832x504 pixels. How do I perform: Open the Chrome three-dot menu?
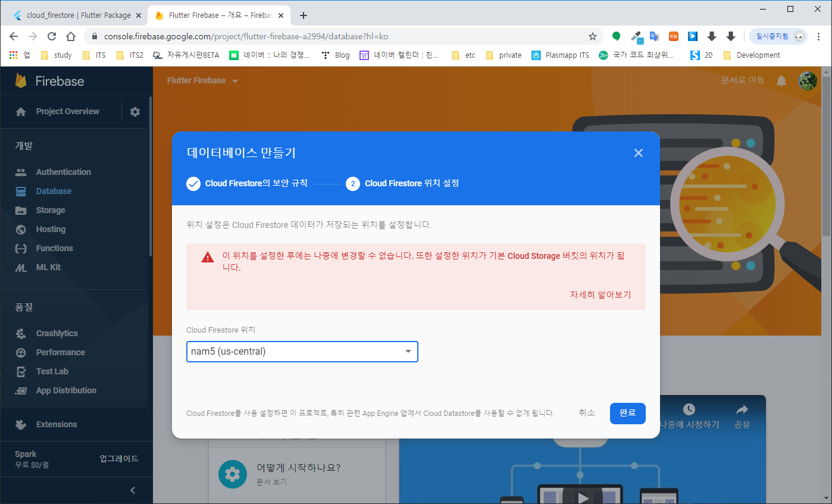(x=819, y=36)
